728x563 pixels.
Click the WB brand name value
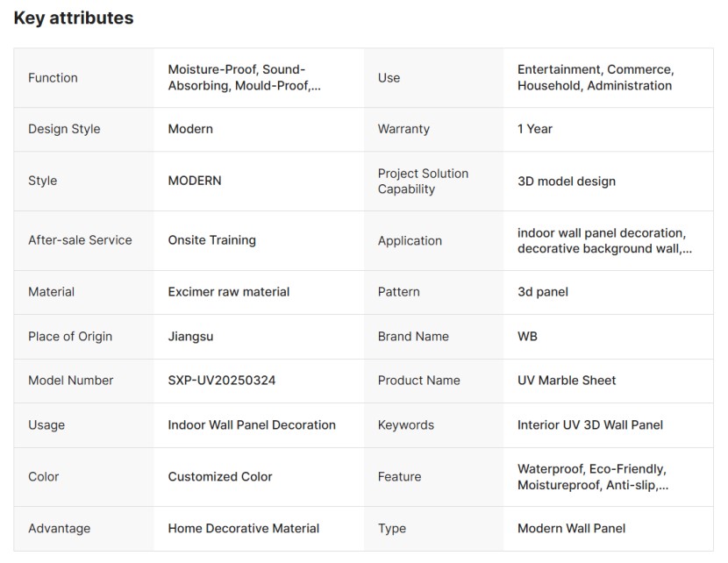coord(527,337)
